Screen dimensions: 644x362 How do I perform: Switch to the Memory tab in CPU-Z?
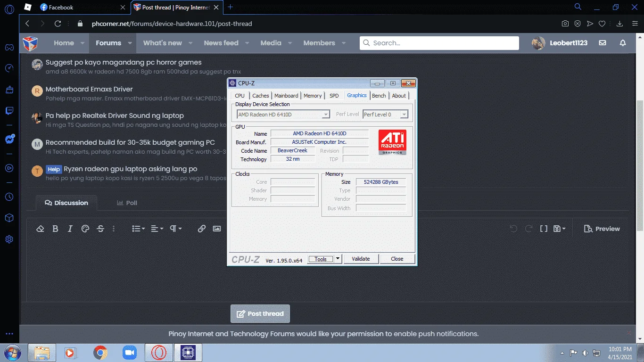coord(313,96)
